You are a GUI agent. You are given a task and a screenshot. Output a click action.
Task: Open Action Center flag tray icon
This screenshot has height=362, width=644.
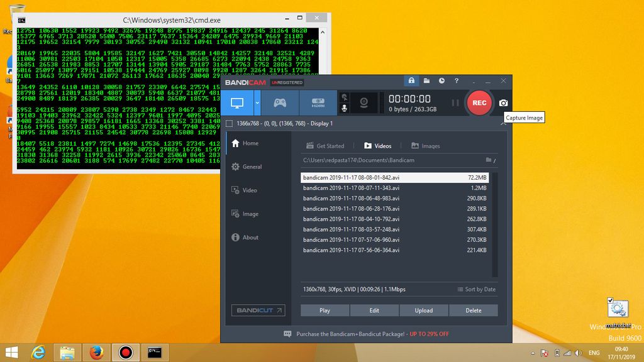coord(545,353)
